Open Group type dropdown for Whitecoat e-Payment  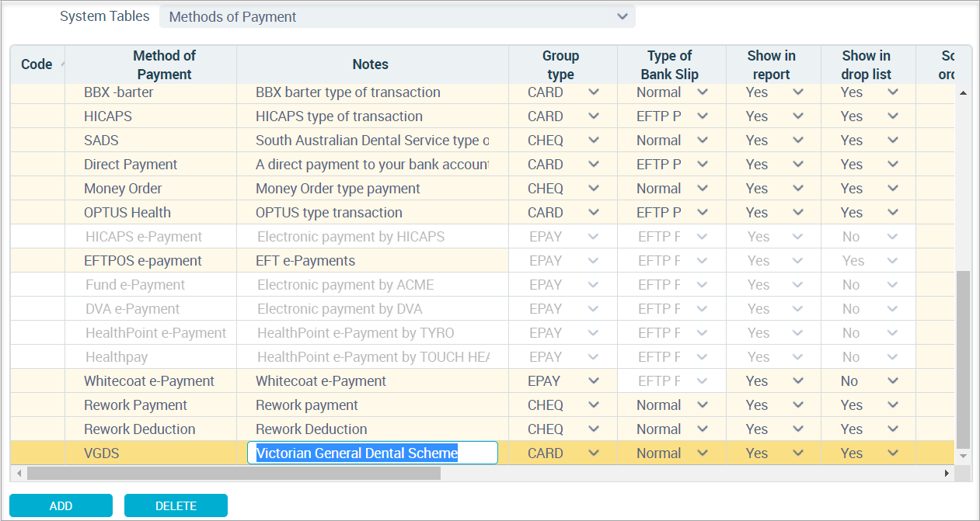point(594,380)
